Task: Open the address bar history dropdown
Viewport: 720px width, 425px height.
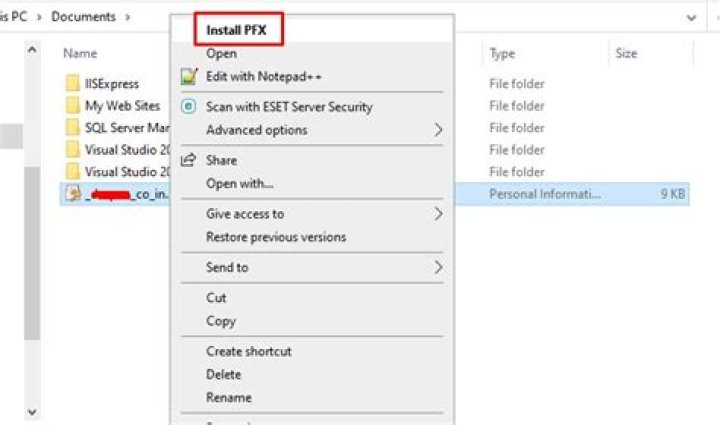Action: point(691,17)
